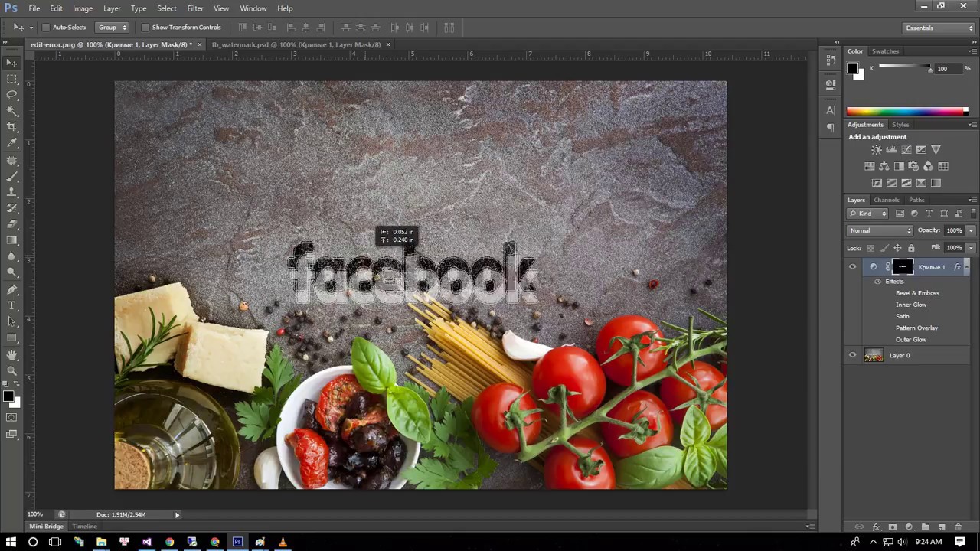Enable Show Transform Controls checkbox

click(145, 28)
